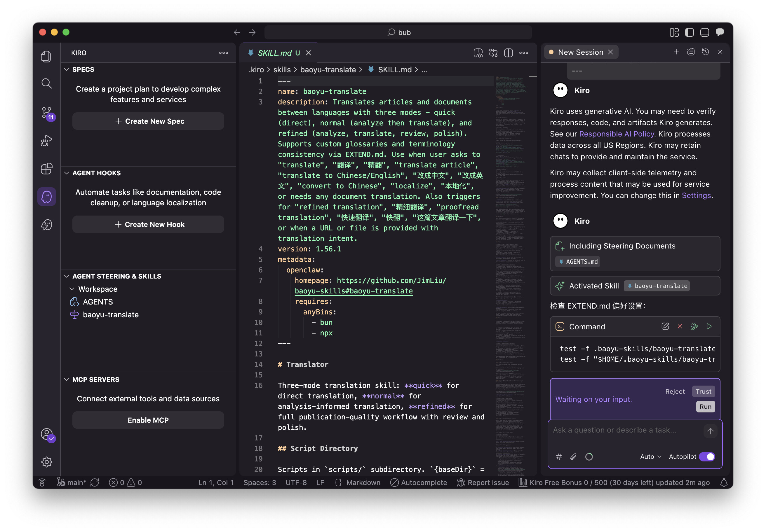Image resolution: width=766 pixels, height=532 pixels.
Task: Reject the Command with the red X icon
Action: click(x=680, y=326)
